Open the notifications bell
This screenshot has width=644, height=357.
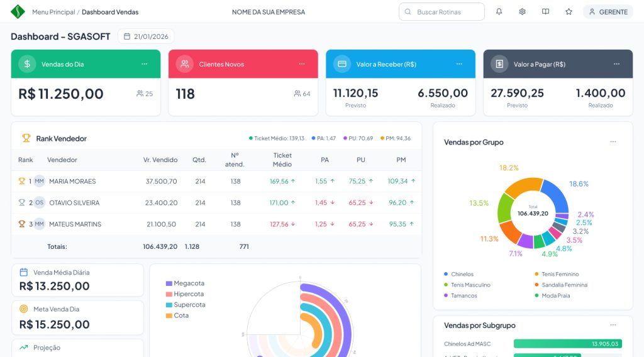pos(499,12)
